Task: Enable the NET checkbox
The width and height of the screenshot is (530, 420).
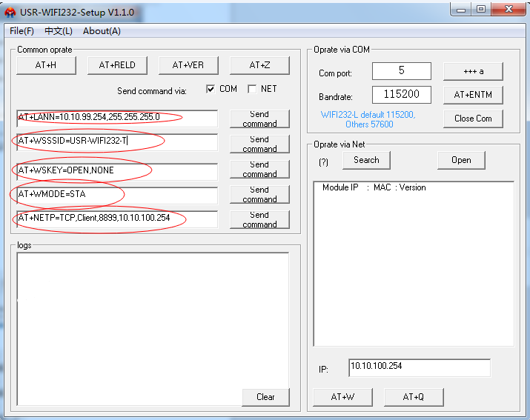Action: 252,89
